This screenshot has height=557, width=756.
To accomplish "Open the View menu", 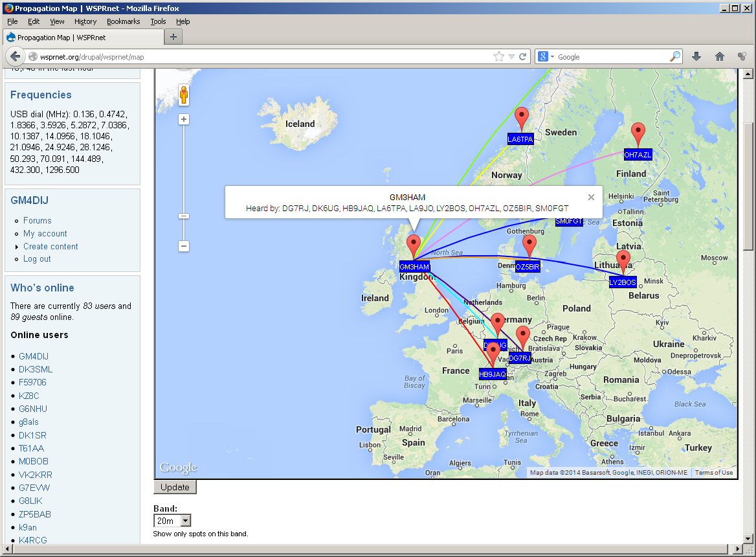I will [x=57, y=21].
